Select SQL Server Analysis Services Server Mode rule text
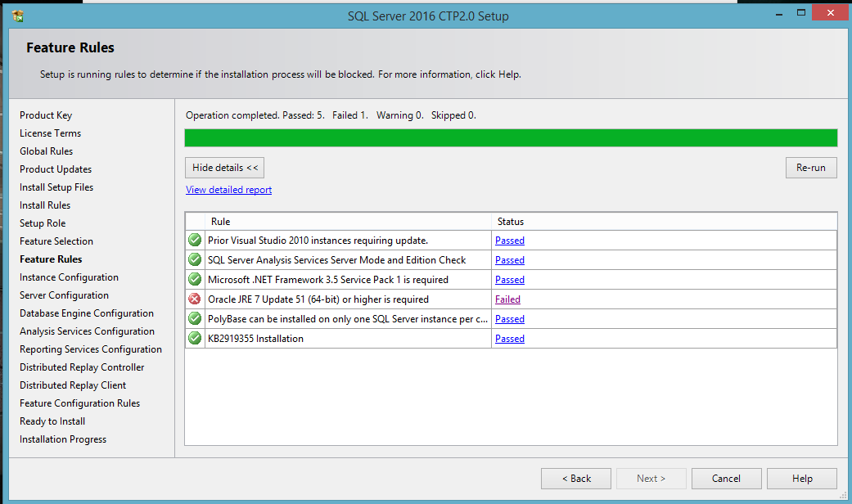The width and height of the screenshot is (852, 504). coord(337,259)
